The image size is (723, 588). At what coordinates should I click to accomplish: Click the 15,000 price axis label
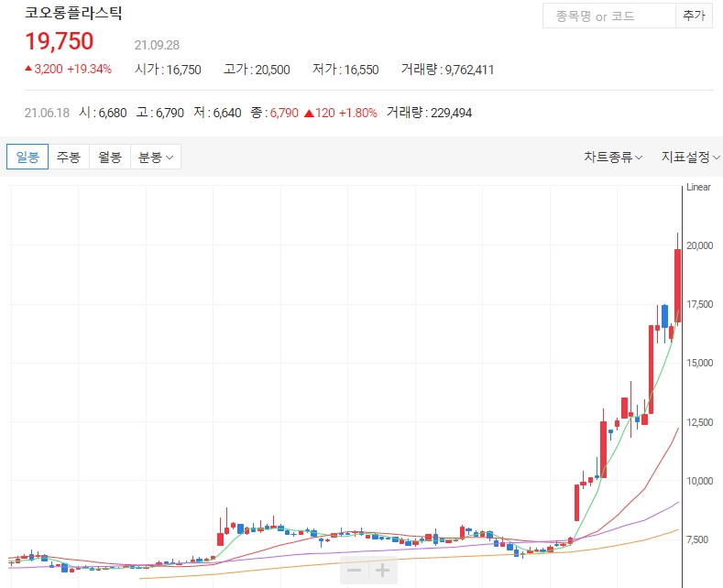(x=699, y=363)
